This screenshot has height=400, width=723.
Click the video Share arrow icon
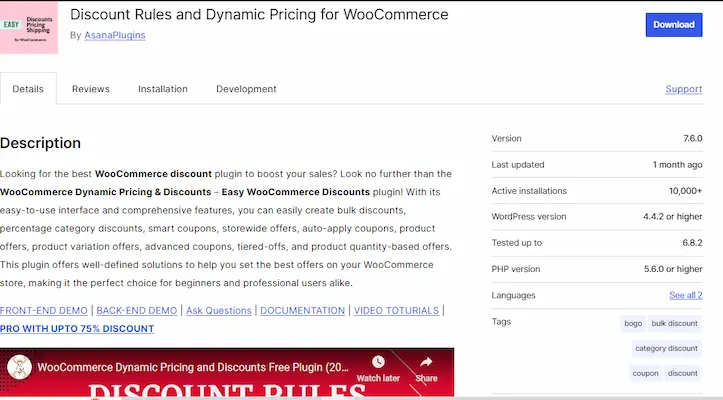pos(426,363)
